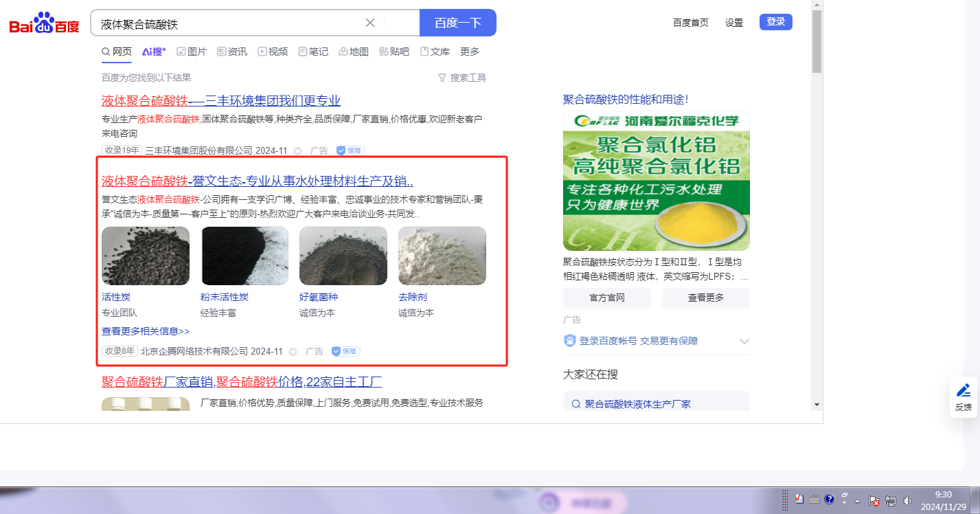Viewport: 980px width, 514px height.
Task: Open the dropdown arrow next to 北京企腾网络技术有限公司 2024-11
Action: click(x=293, y=352)
